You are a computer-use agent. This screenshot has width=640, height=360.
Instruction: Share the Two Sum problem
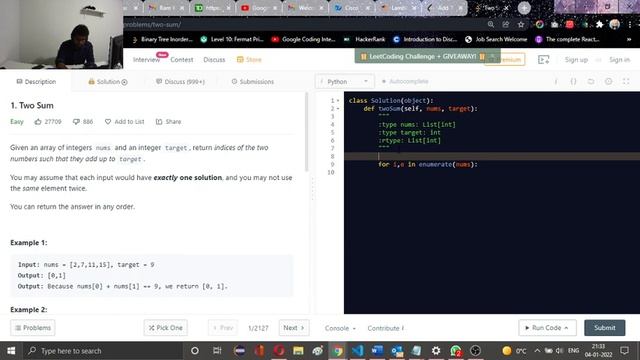tap(168, 122)
